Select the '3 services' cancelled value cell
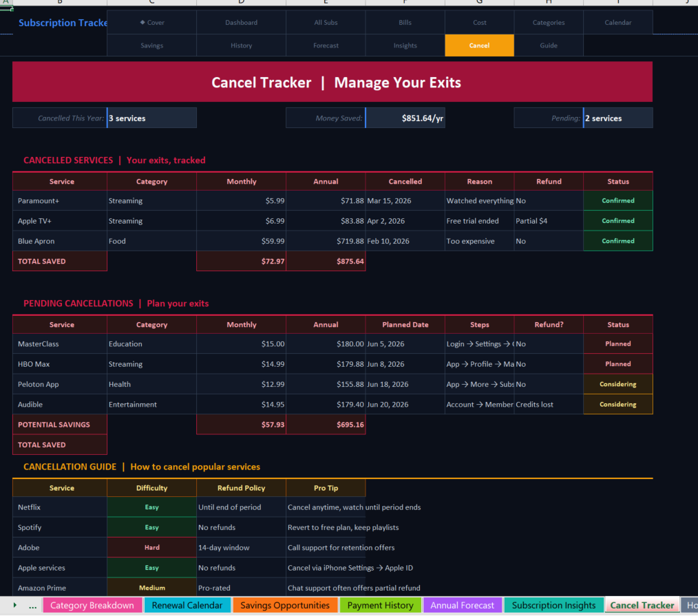The image size is (698, 616). pyautogui.click(x=152, y=118)
